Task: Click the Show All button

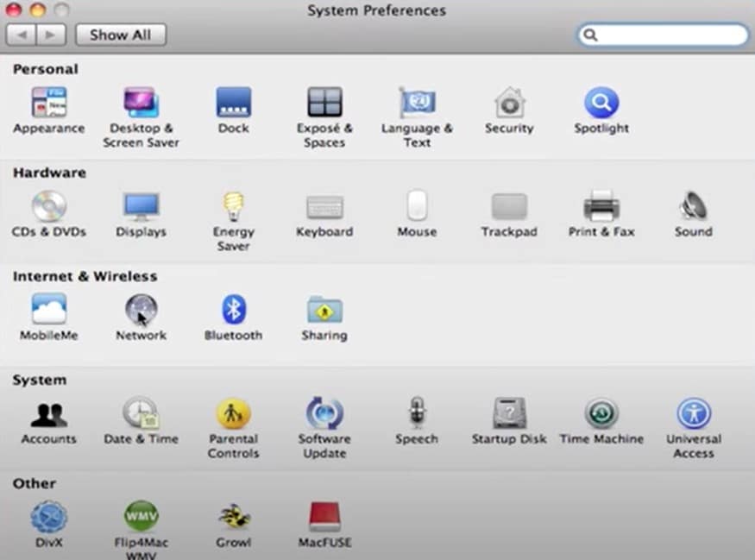Action: (121, 35)
